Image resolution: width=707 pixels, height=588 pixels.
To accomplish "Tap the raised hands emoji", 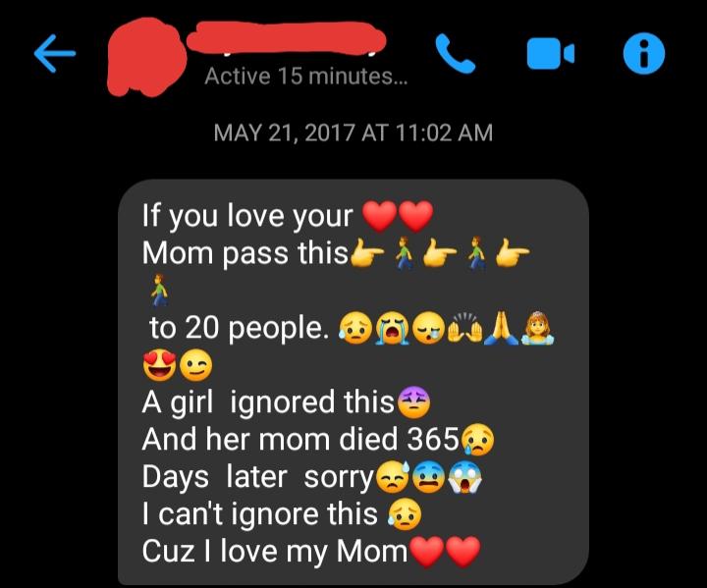I will click(x=464, y=329).
